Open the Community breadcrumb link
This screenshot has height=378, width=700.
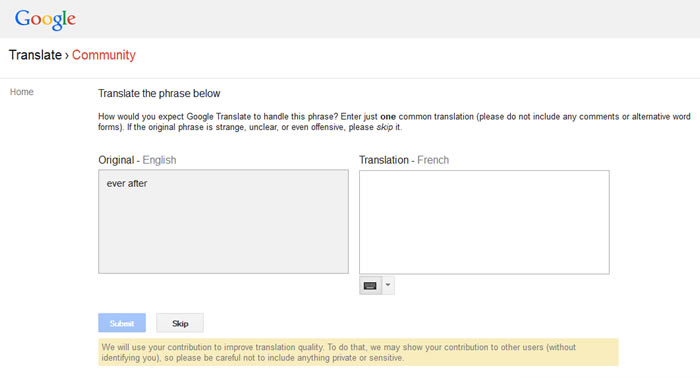tap(104, 55)
